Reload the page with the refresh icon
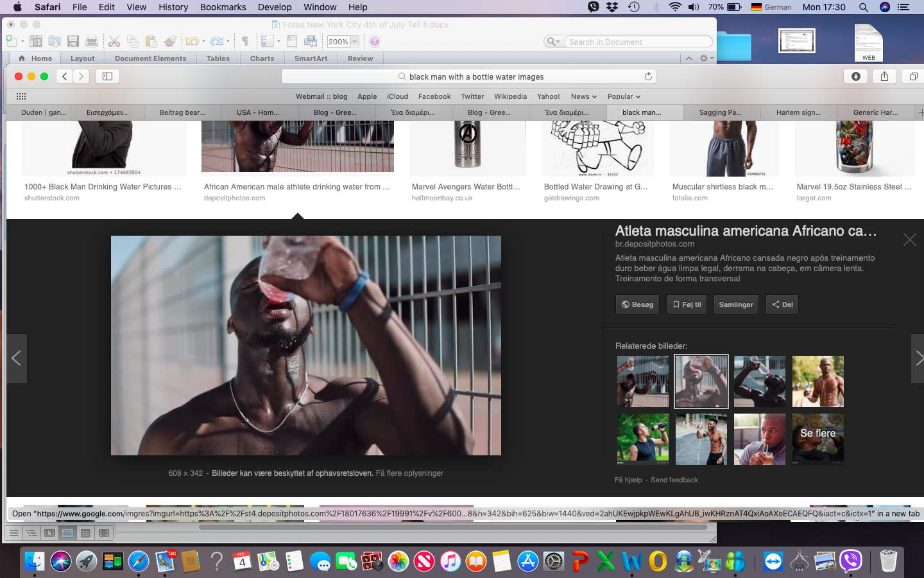 click(648, 76)
